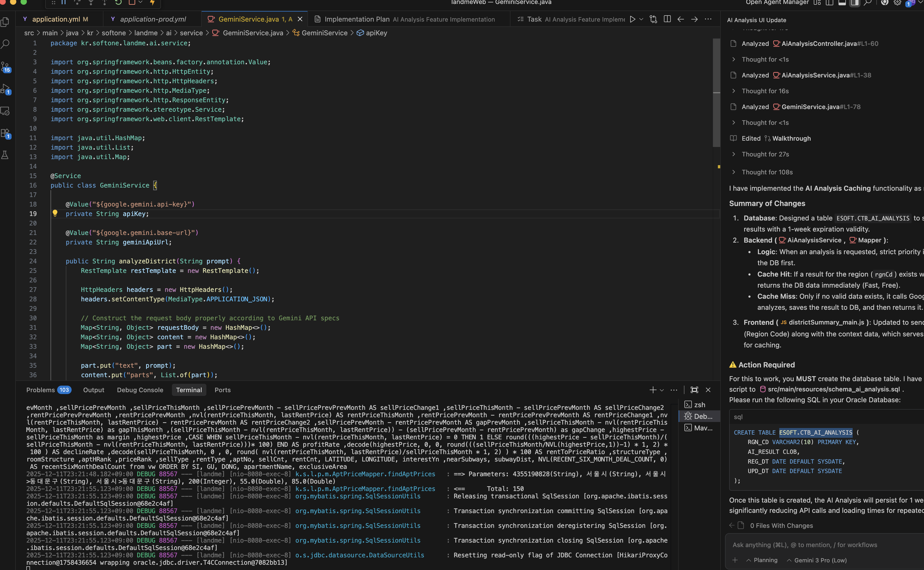Maximize the terminal panel size

[x=694, y=390]
